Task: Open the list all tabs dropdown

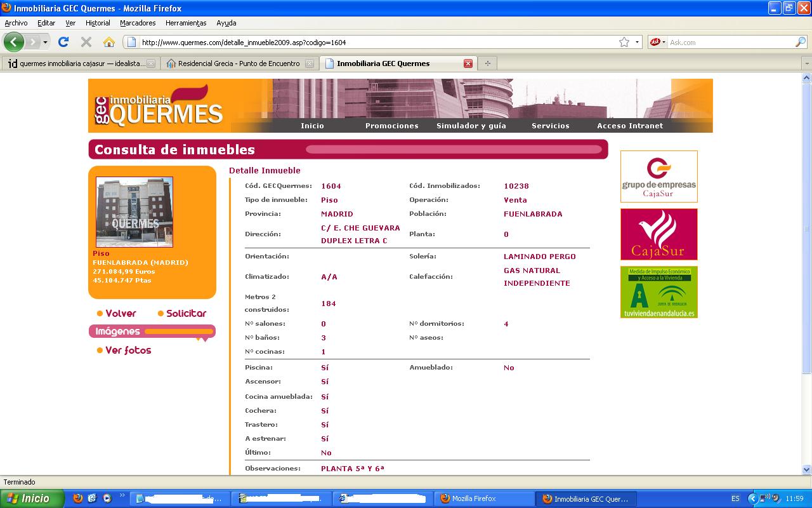Action: click(806, 63)
